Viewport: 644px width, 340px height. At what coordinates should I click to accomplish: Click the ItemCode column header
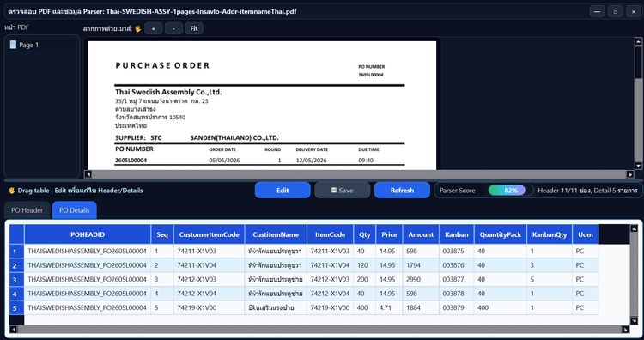coord(331,234)
